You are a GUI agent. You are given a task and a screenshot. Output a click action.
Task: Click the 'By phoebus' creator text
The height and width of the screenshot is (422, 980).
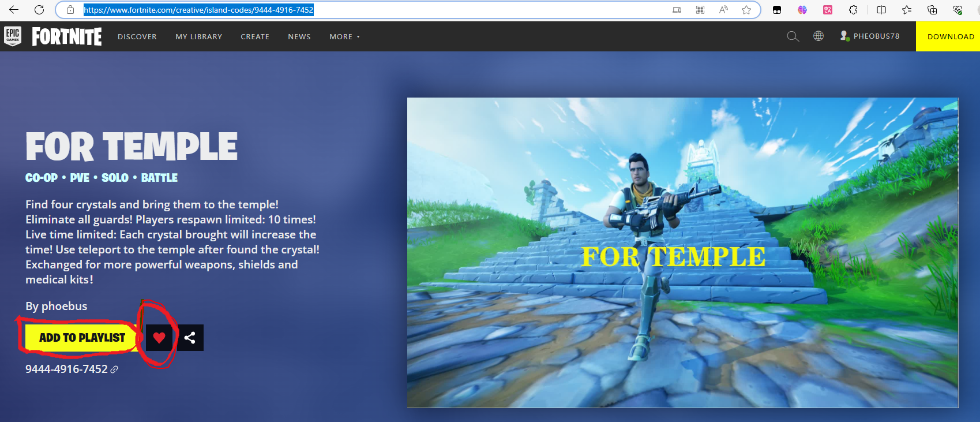click(x=57, y=306)
